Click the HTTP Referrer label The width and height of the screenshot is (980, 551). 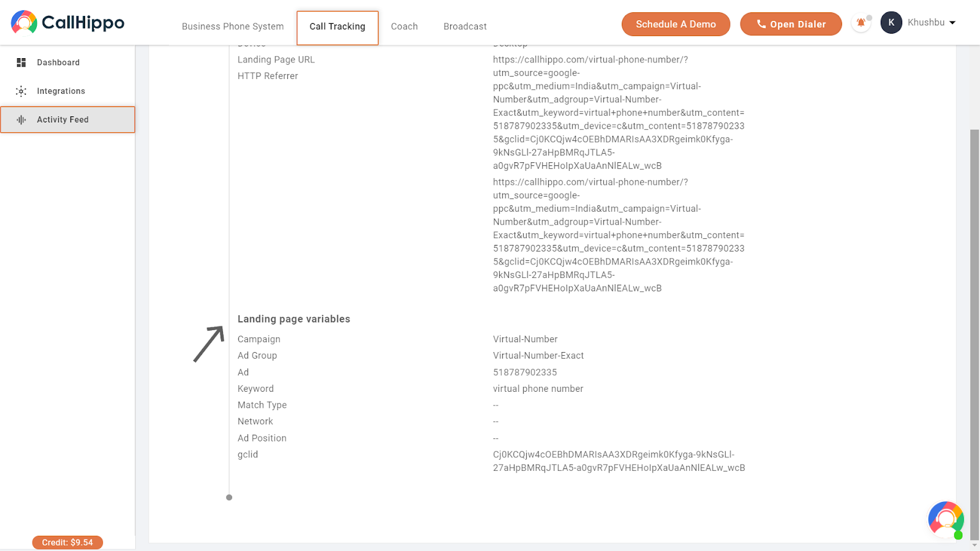coord(268,76)
